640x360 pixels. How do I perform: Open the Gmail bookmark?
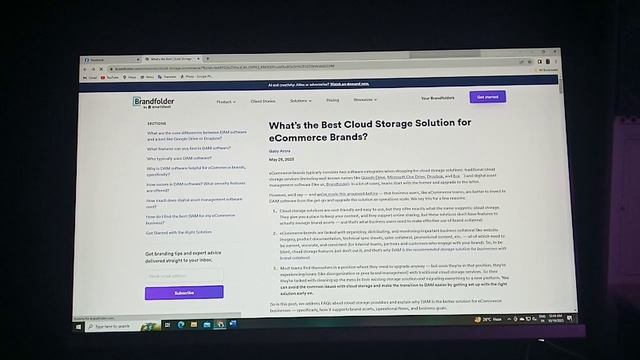(90, 77)
